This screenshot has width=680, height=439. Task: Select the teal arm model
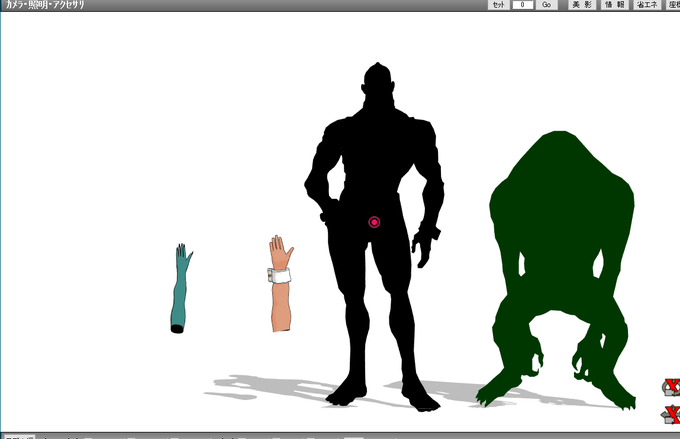tap(180, 288)
